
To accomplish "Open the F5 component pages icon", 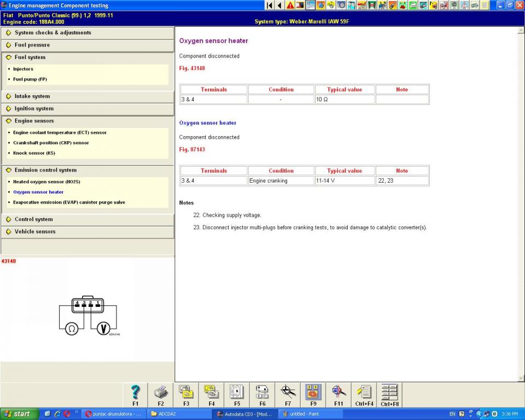I will (x=237, y=395).
